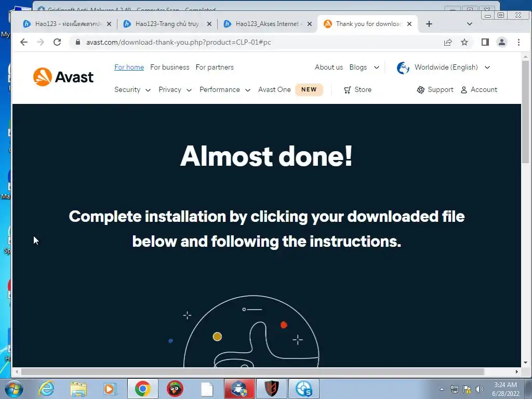Screen dimensions: 532x399
Task: Click the Account person icon
Action: pyautogui.click(x=463, y=90)
